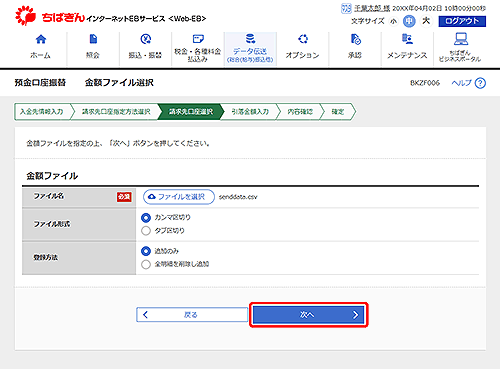Set font size to 大
Viewport: 500px width, 369px height.
point(426,21)
